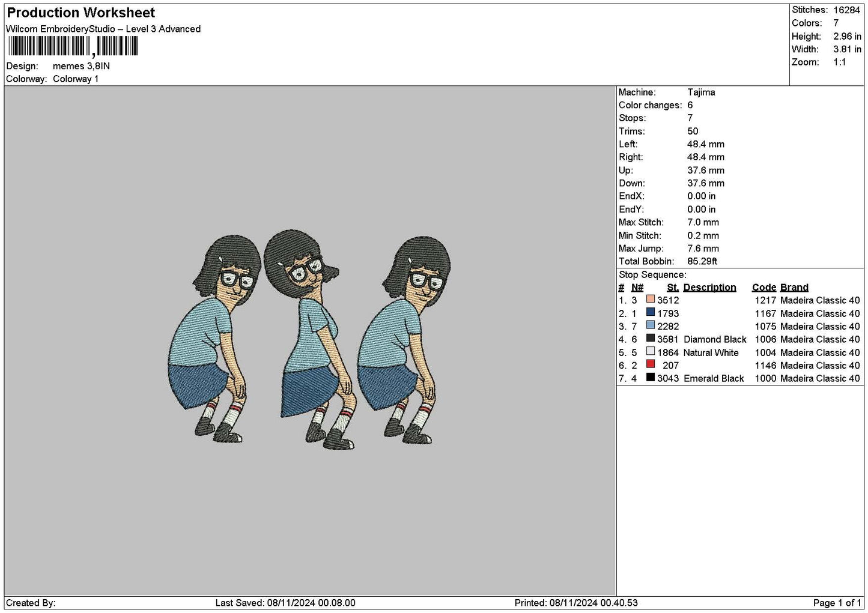Click the Left value '48.4 mm'
This screenshot has width=868, height=613.
coord(706,144)
